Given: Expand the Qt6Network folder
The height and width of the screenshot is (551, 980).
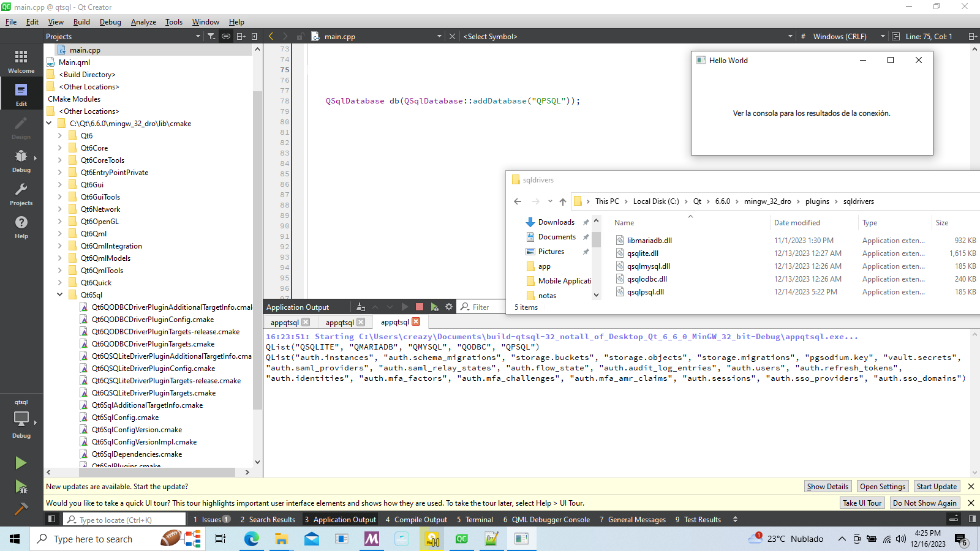Looking at the screenshot, I should (60, 209).
